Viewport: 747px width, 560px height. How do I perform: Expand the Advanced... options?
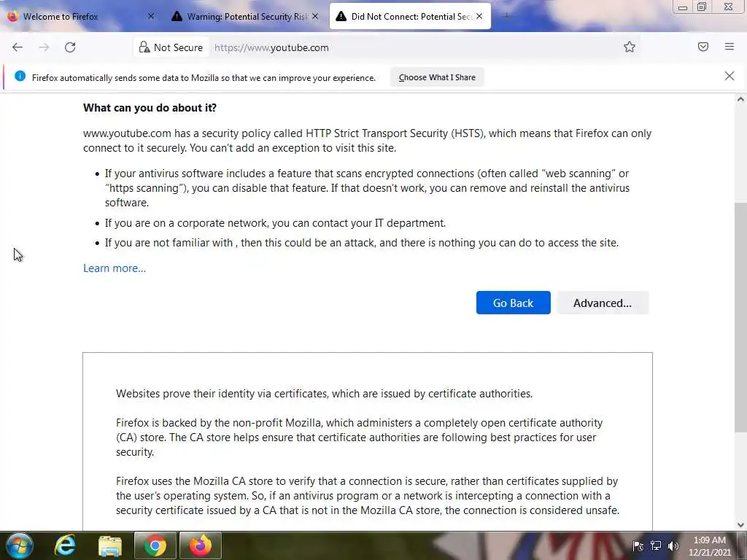603,303
